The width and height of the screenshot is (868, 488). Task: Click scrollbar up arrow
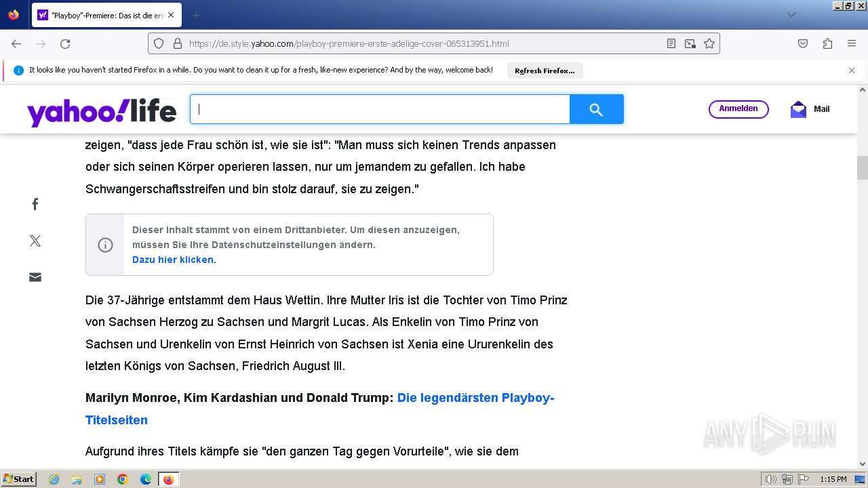(863, 89)
